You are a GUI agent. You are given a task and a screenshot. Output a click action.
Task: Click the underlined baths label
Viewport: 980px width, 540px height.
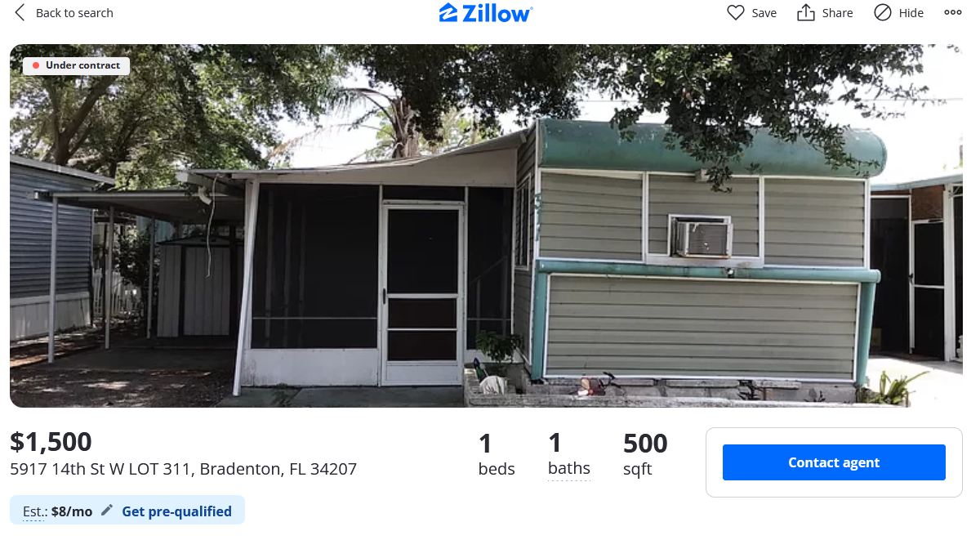coord(569,469)
